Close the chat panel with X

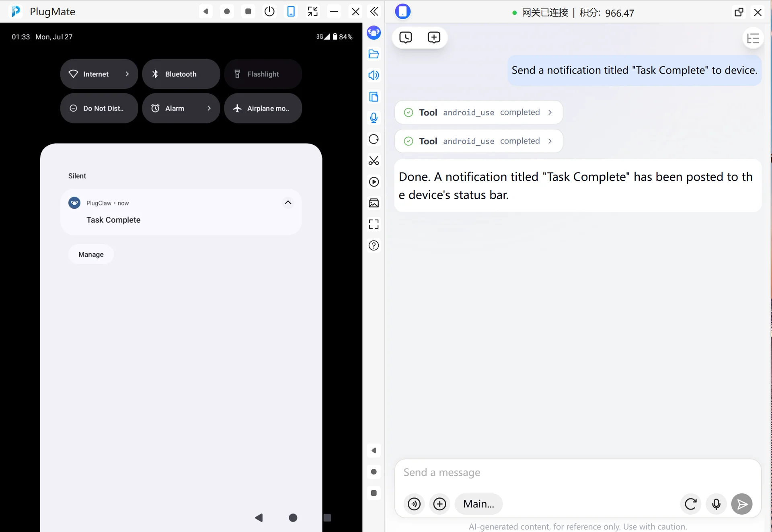click(x=758, y=12)
